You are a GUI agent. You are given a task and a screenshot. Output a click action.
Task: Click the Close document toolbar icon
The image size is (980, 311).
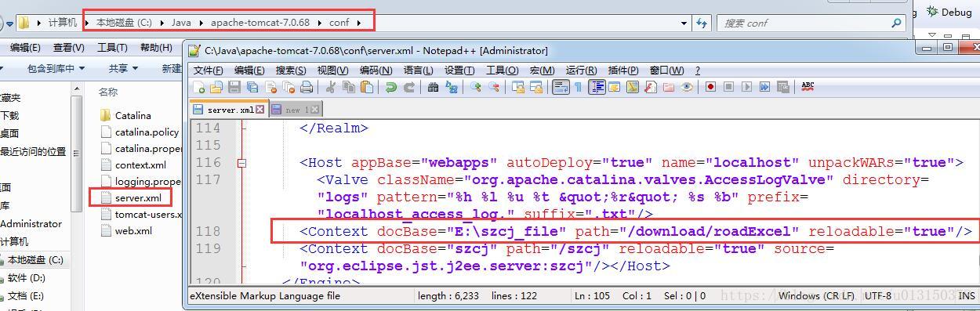[x=270, y=87]
